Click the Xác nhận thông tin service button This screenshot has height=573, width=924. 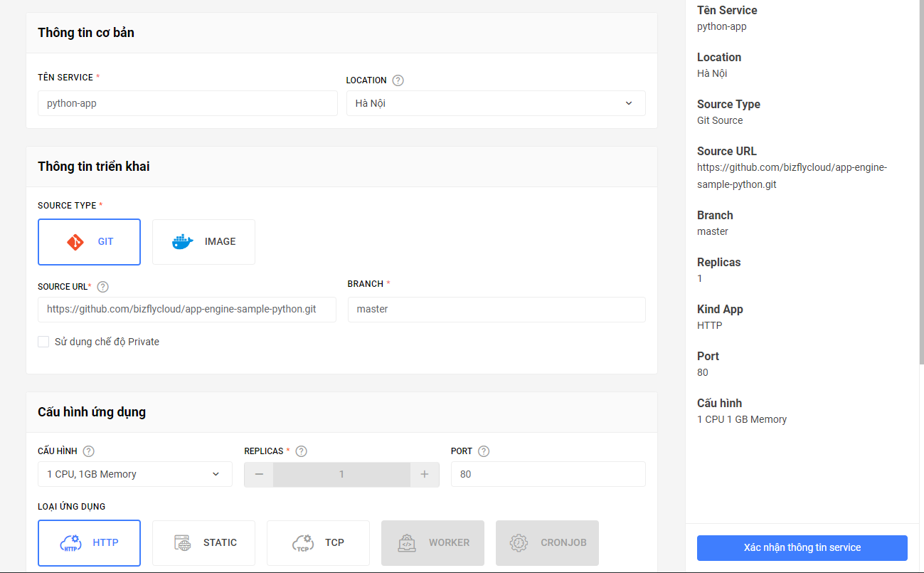(801, 547)
